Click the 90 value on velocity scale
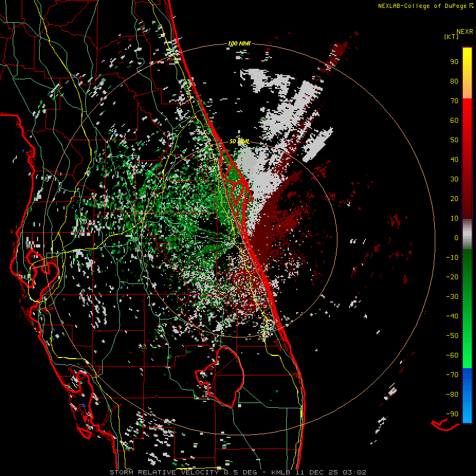This screenshot has height=476, width=476. pyautogui.click(x=454, y=62)
